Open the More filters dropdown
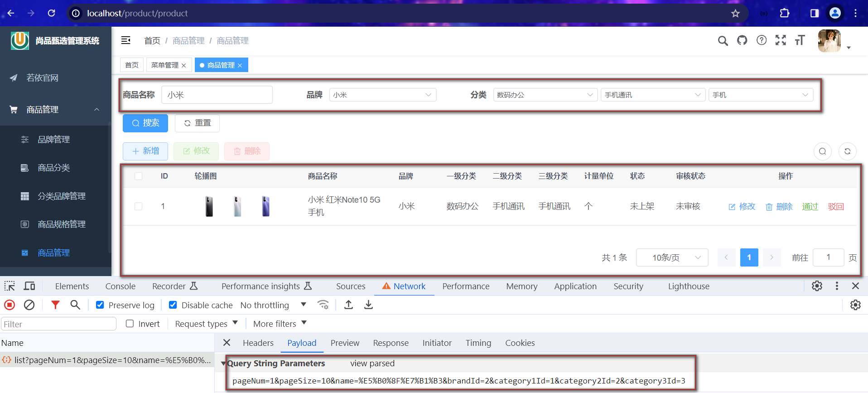 click(280, 324)
